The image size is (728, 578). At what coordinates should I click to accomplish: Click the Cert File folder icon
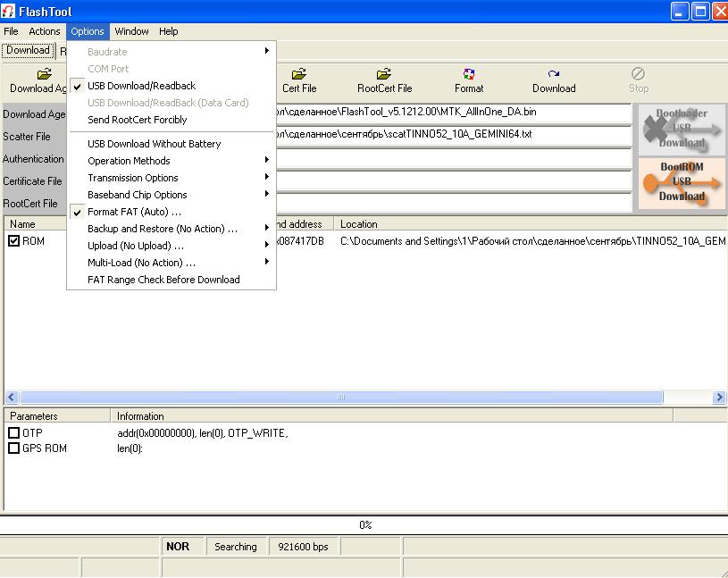[x=299, y=74]
